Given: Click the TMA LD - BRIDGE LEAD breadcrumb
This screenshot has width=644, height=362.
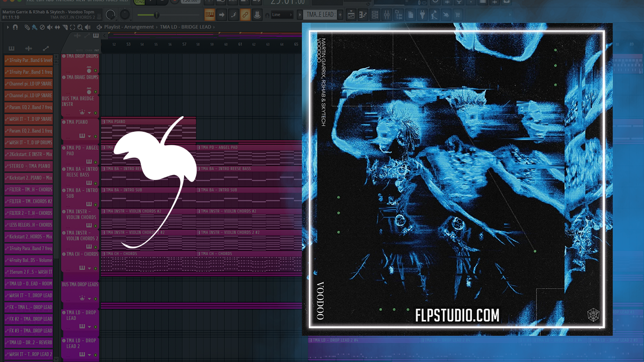Looking at the screenshot, I should click(186, 27).
